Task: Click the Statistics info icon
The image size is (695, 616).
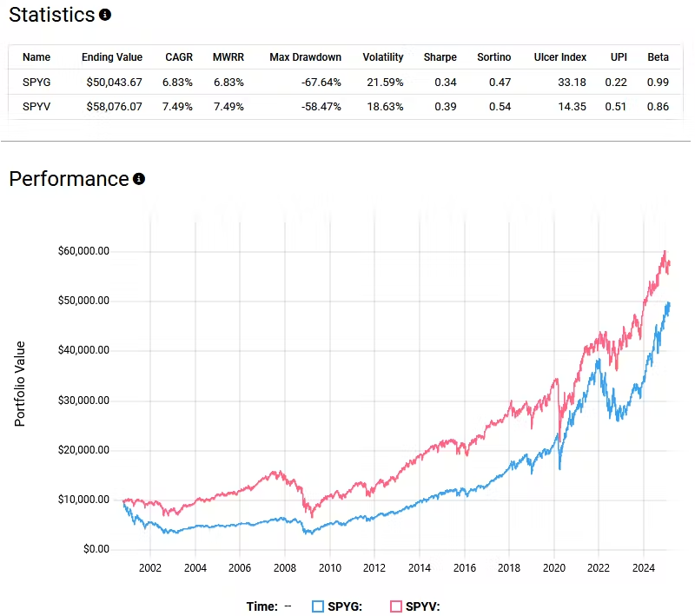Action: coord(105,15)
